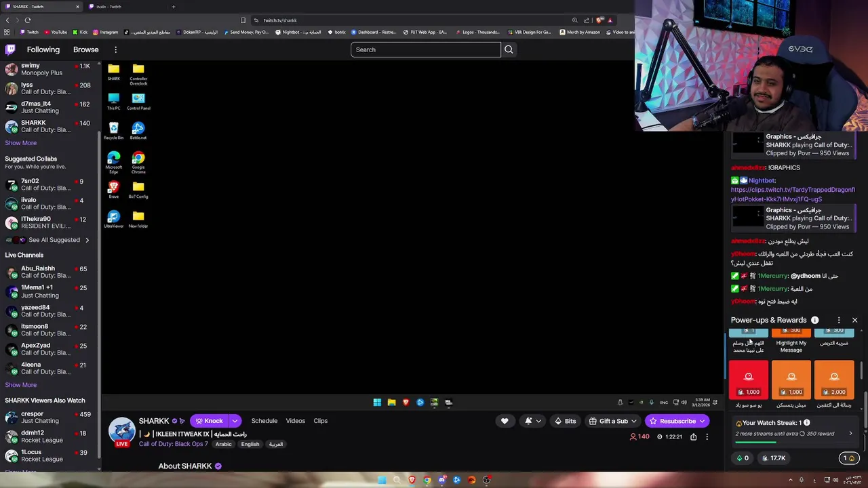
Task: Open SHARKK channel avatar
Action: coord(122,432)
